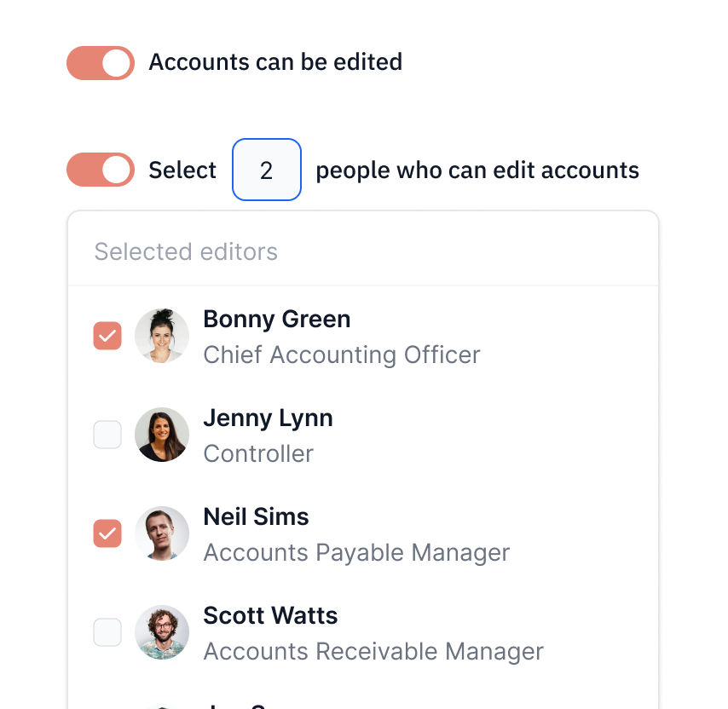This screenshot has height=709, width=728.
Task: Click Scott Watts's profile image
Action: pyautogui.click(x=161, y=632)
